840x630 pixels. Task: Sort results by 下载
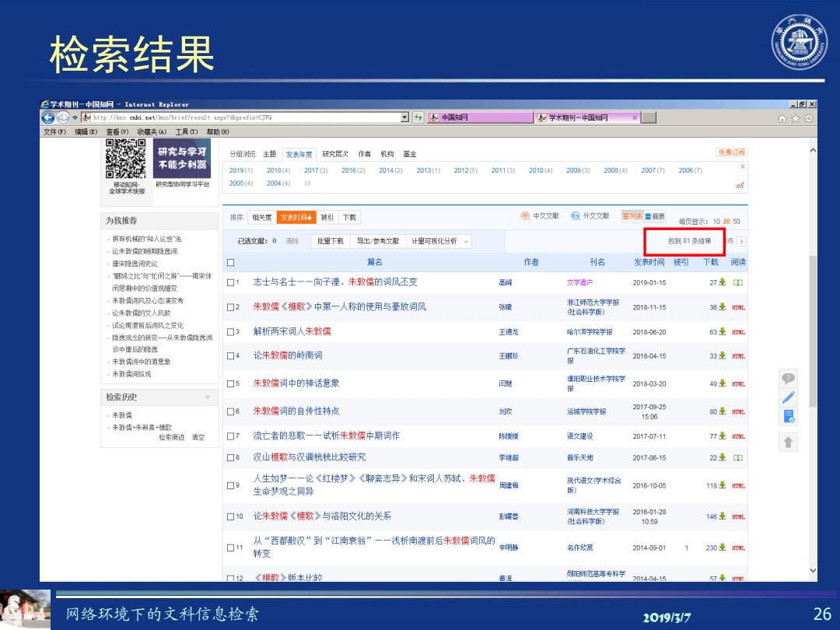tap(349, 217)
